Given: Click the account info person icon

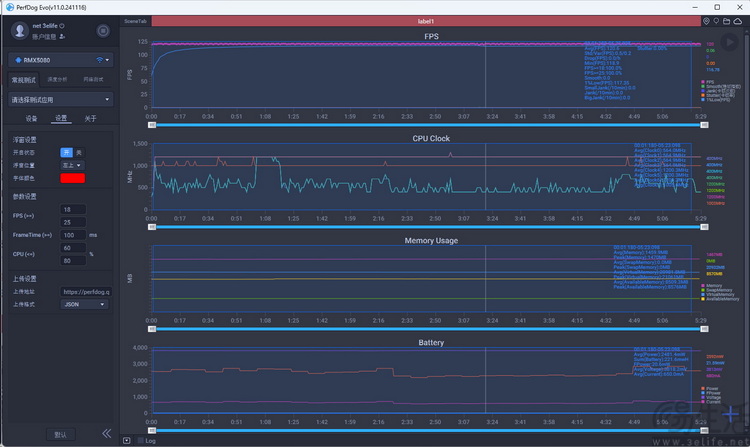Looking at the screenshot, I should 62,37.
